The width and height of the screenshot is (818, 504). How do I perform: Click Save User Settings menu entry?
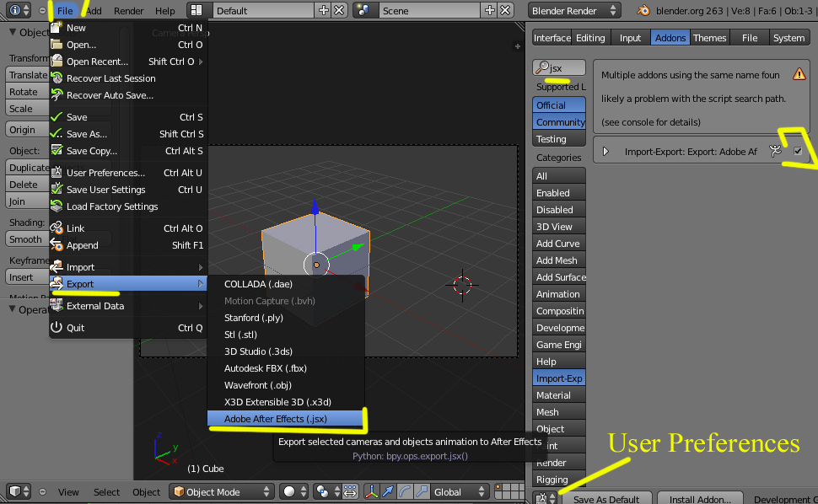tap(127, 190)
